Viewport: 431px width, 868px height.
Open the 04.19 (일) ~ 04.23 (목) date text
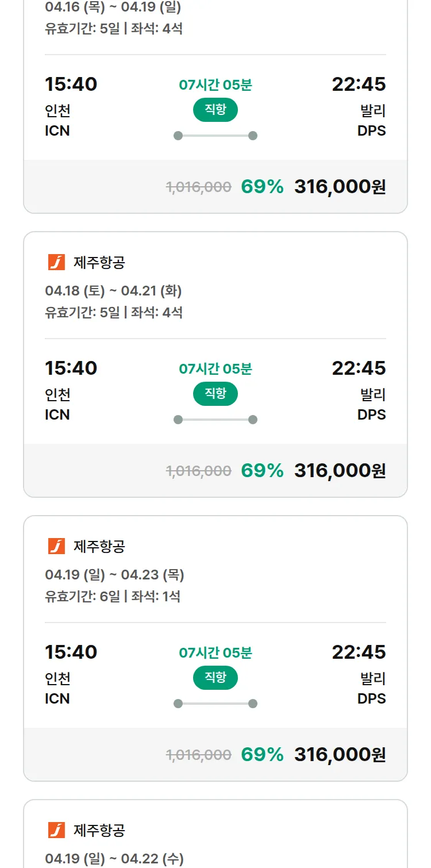tap(114, 575)
